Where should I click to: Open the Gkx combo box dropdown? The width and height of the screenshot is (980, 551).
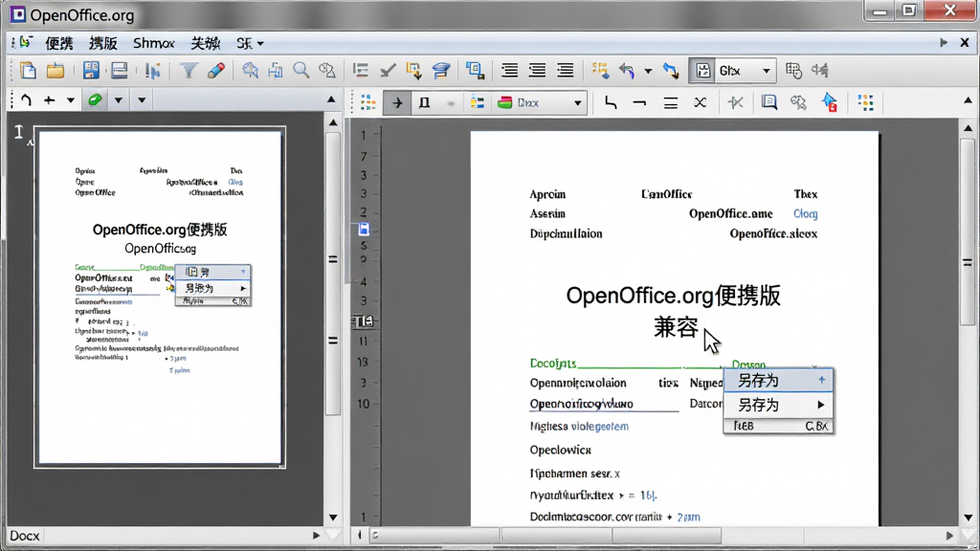(x=766, y=71)
